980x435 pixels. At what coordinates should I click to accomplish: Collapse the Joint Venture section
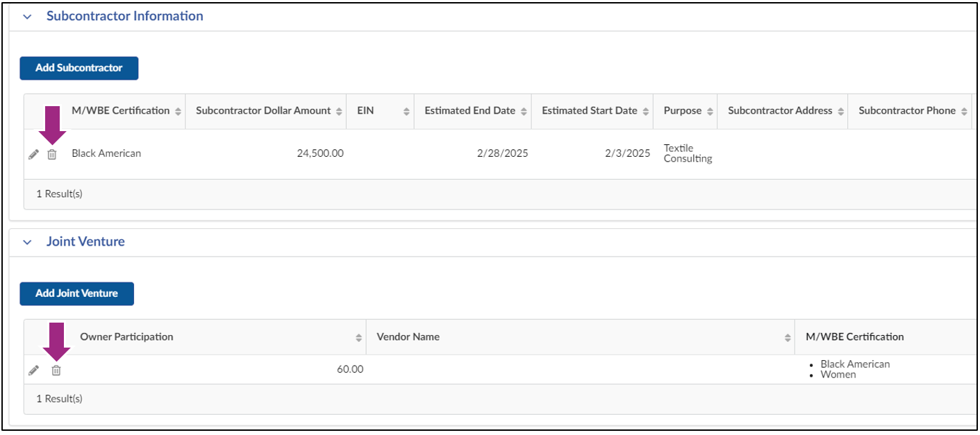click(x=26, y=241)
